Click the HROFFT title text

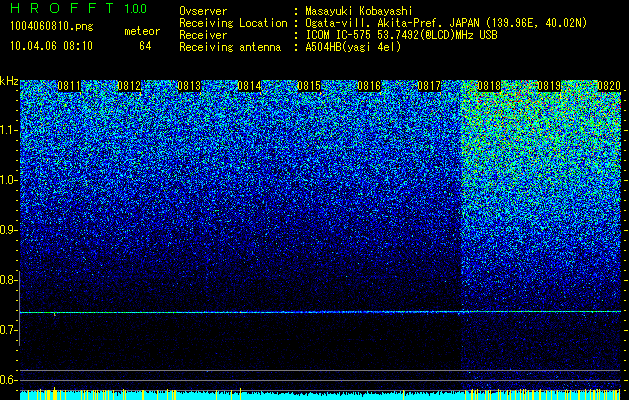(x=63, y=8)
